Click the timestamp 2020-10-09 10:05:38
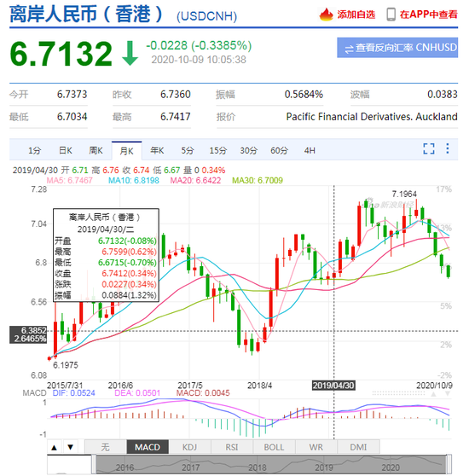 coord(199,60)
